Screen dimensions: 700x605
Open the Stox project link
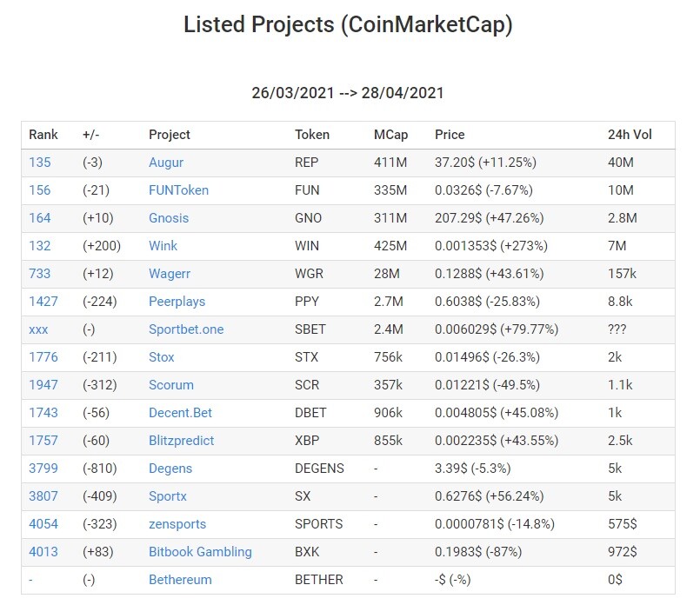161,357
